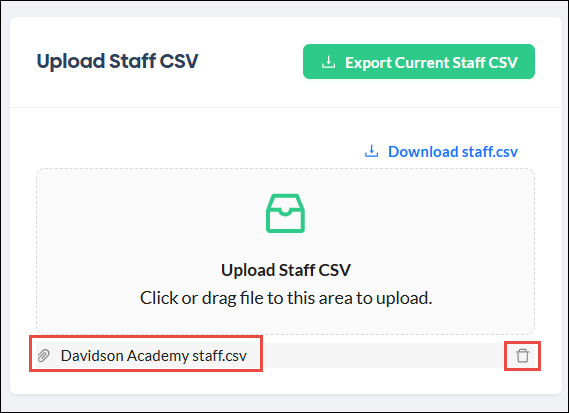Screen dimensions: 569x413
Task: Click the bold Upload Staff CSV label in dropzone
Action: coord(286,270)
